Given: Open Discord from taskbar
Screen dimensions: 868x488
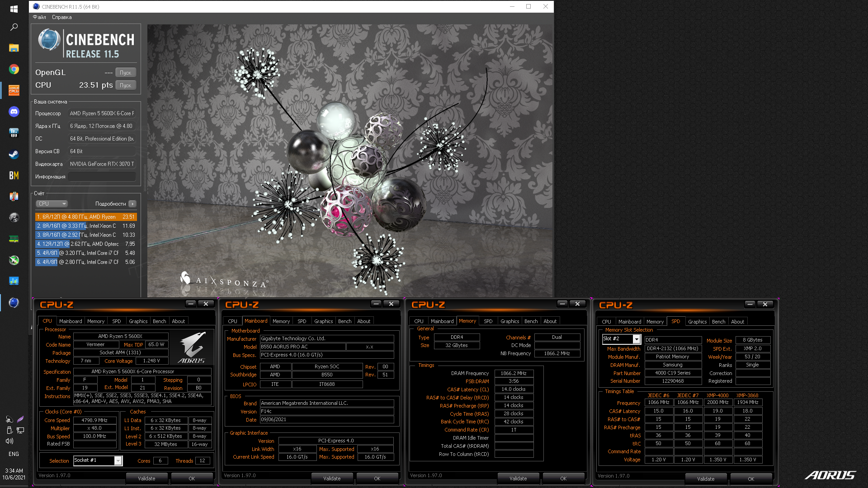Looking at the screenshot, I should [14, 112].
